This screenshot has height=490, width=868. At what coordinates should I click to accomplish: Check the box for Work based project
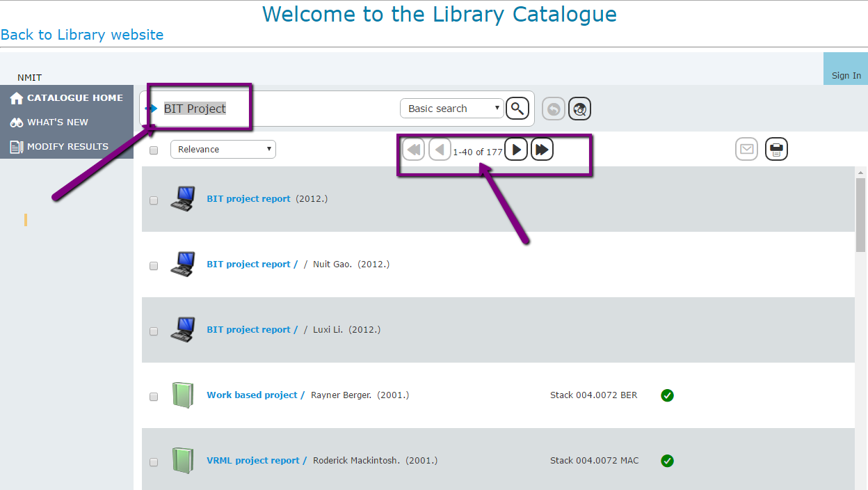(x=154, y=397)
